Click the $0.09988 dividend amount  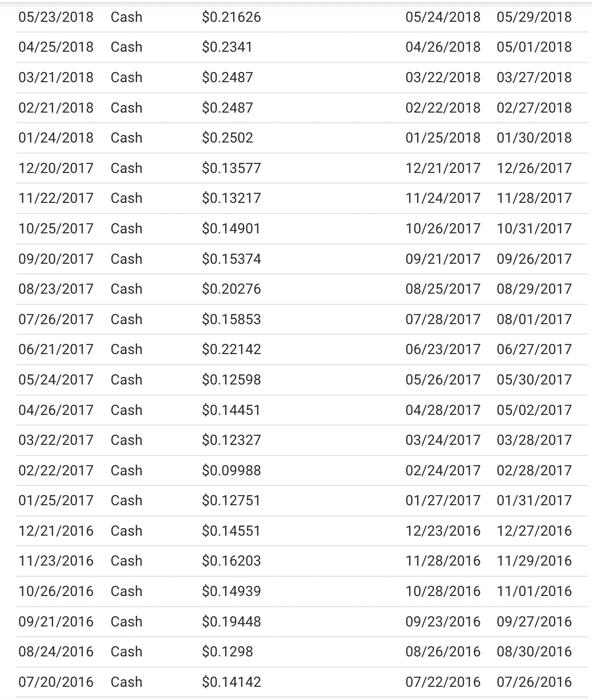coord(231,471)
